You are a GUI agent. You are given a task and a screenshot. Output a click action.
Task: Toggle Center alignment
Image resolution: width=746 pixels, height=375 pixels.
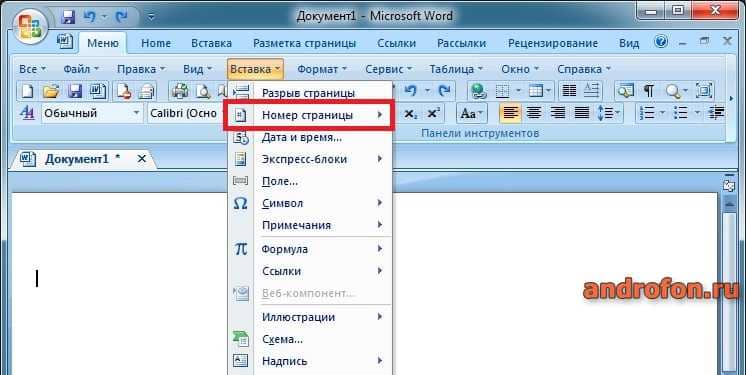point(534,113)
